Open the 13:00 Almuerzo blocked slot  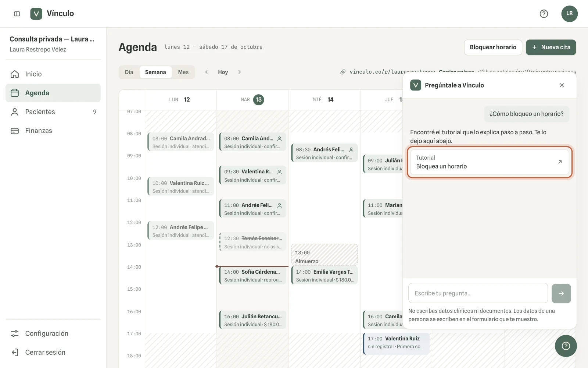325,255
